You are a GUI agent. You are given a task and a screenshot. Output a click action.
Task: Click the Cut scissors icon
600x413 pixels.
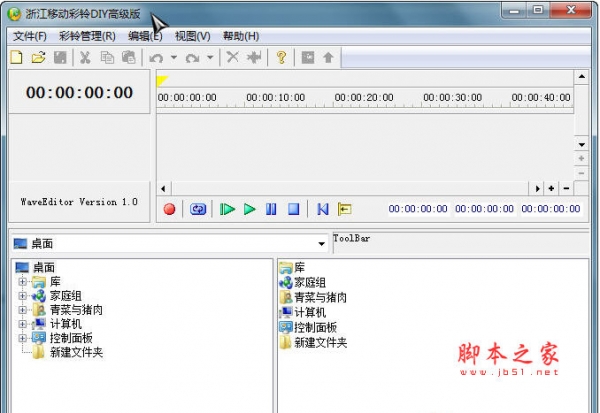pos(85,57)
